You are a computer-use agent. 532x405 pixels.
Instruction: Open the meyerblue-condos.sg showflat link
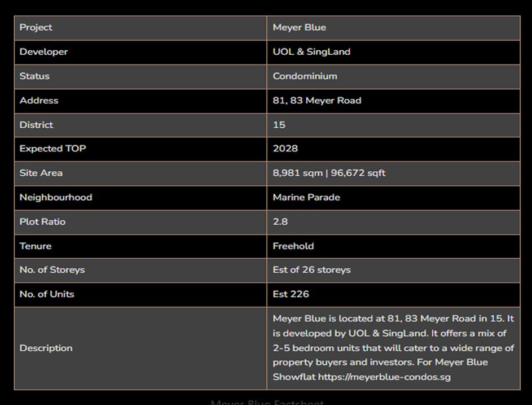(x=384, y=377)
